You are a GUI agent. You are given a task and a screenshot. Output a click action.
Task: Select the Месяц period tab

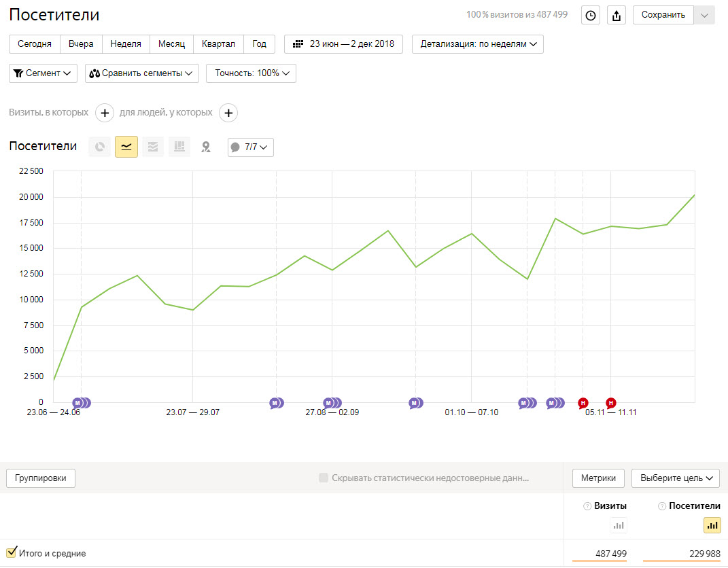coord(171,44)
